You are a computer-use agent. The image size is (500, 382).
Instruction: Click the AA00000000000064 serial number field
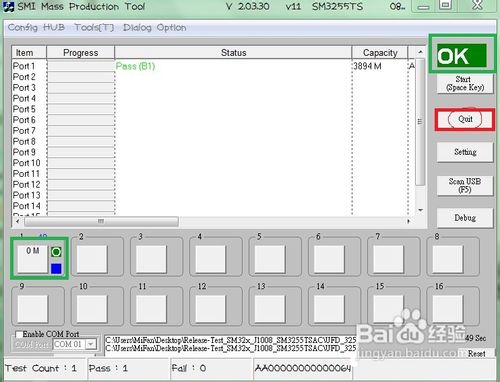point(303,368)
